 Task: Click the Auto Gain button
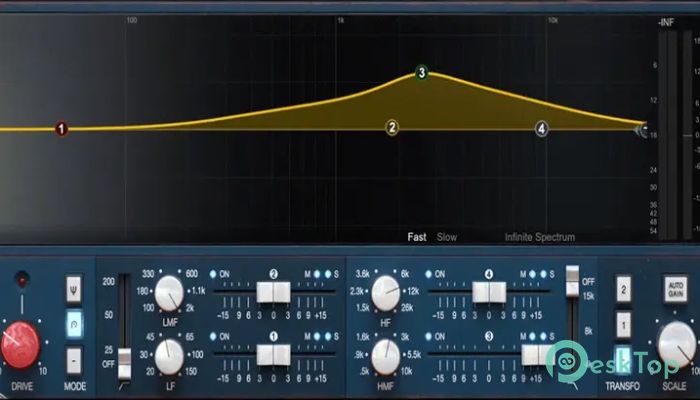pyautogui.click(x=674, y=289)
